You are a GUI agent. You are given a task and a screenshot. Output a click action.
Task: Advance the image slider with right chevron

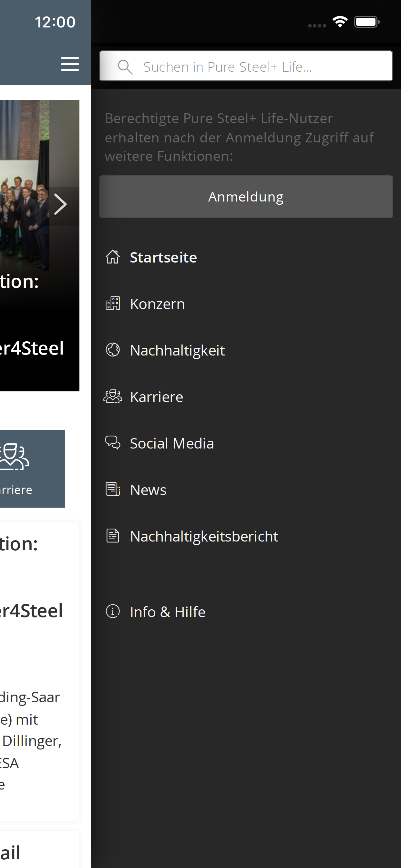61,204
